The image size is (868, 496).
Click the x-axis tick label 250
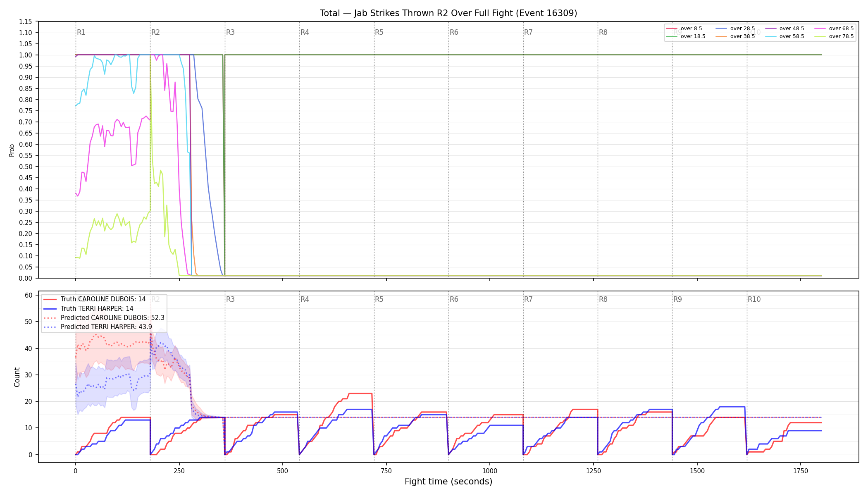pyautogui.click(x=179, y=471)
